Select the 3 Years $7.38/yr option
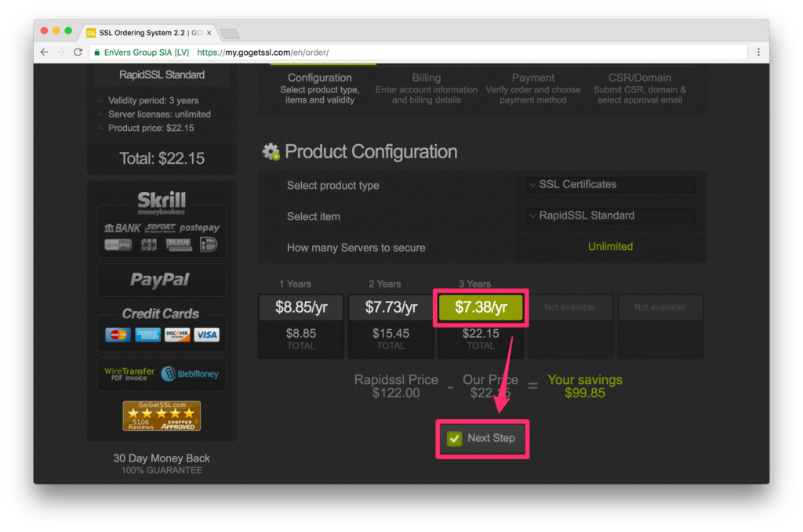The width and height of the screenshot is (803, 532). point(481,307)
